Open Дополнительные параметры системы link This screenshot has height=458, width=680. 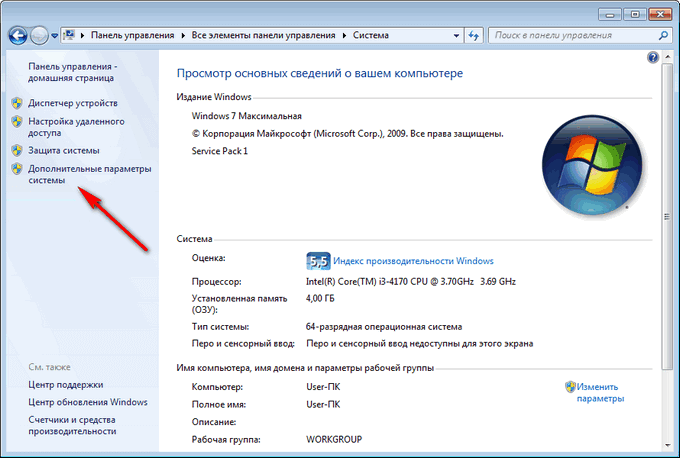tap(90, 174)
